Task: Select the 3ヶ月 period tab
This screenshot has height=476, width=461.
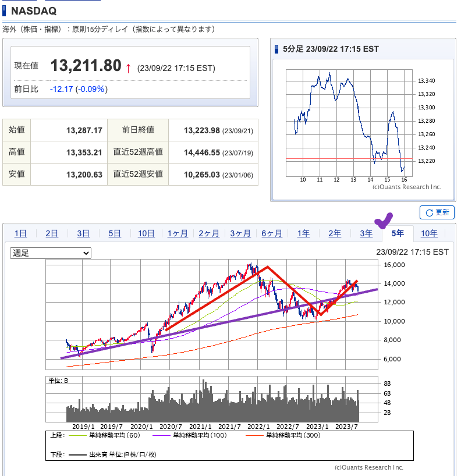Action: coord(240,233)
